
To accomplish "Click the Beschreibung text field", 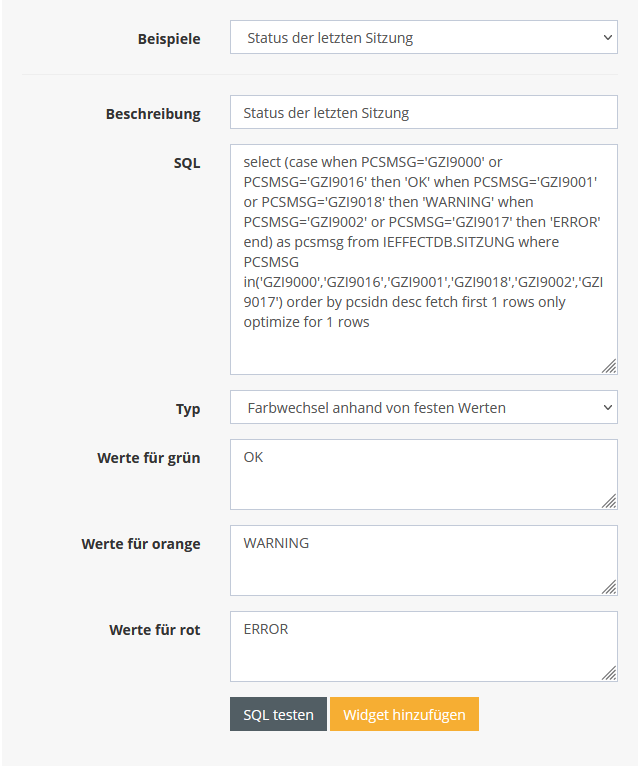I will pyautogui.click(x=423, y=112).
